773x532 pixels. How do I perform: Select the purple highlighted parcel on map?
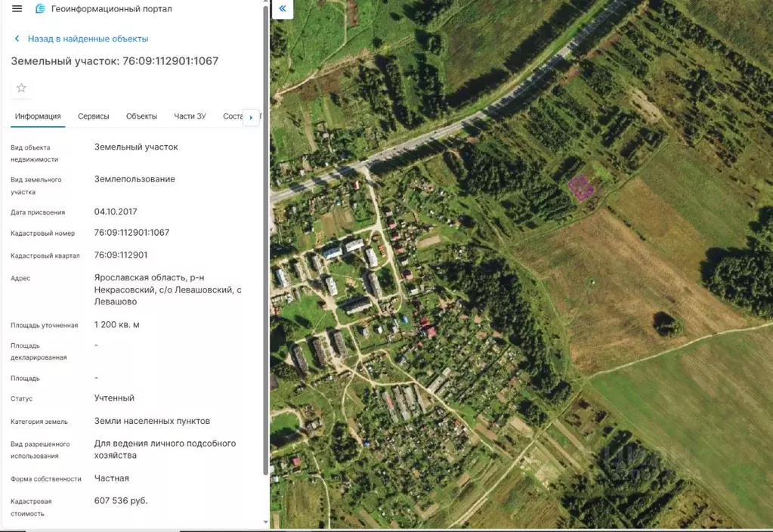(x=581, y=188)
